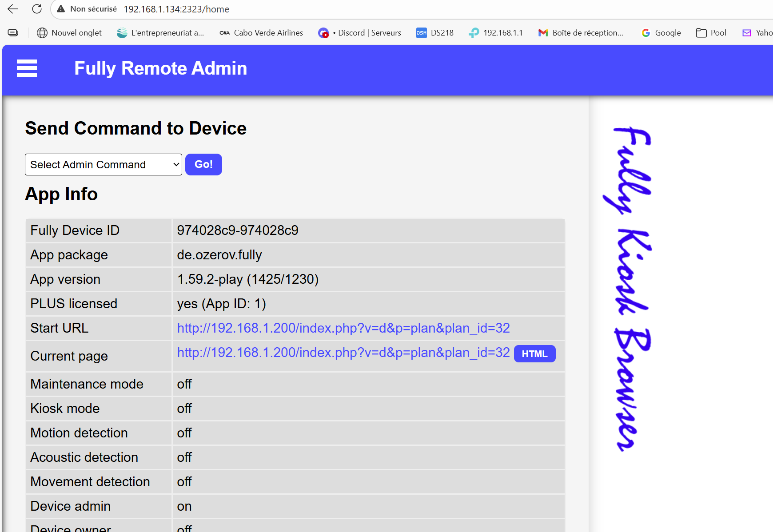773x532 pixels.
Task: Click the Current page label
Action: point(69,356)
